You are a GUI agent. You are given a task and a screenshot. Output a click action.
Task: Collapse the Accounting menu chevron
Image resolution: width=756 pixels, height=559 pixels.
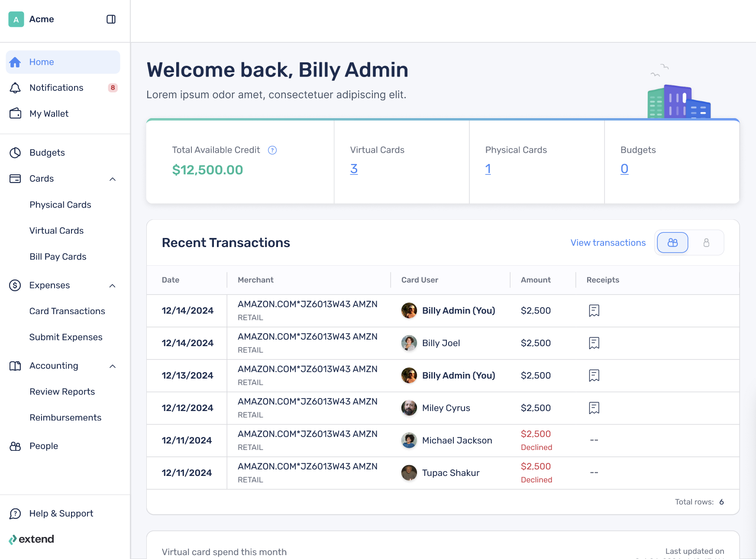[113, 366]
